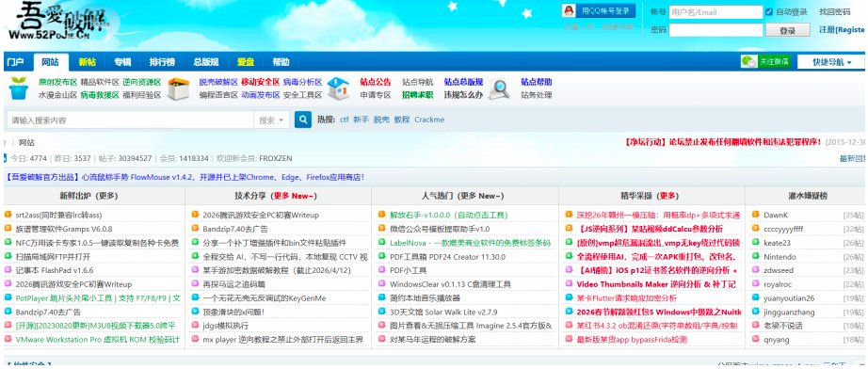Open the 脱壳破解区 forum link
This screenshot has height=369, width=868.
tap(218, 82)
